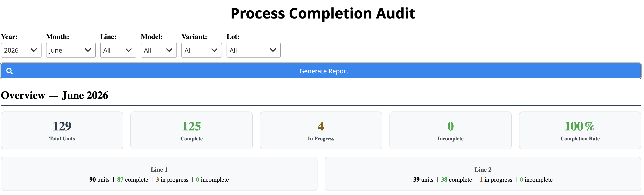Select the 4 In Progress card
This screenshot has width=644, height=195.
pos(321,130)
